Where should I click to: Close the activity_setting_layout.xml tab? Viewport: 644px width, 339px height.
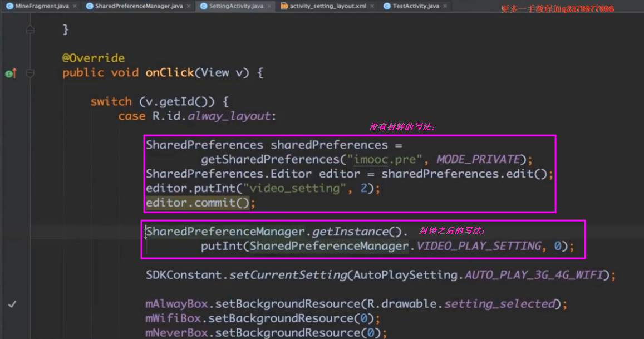[x=372, y=6]
